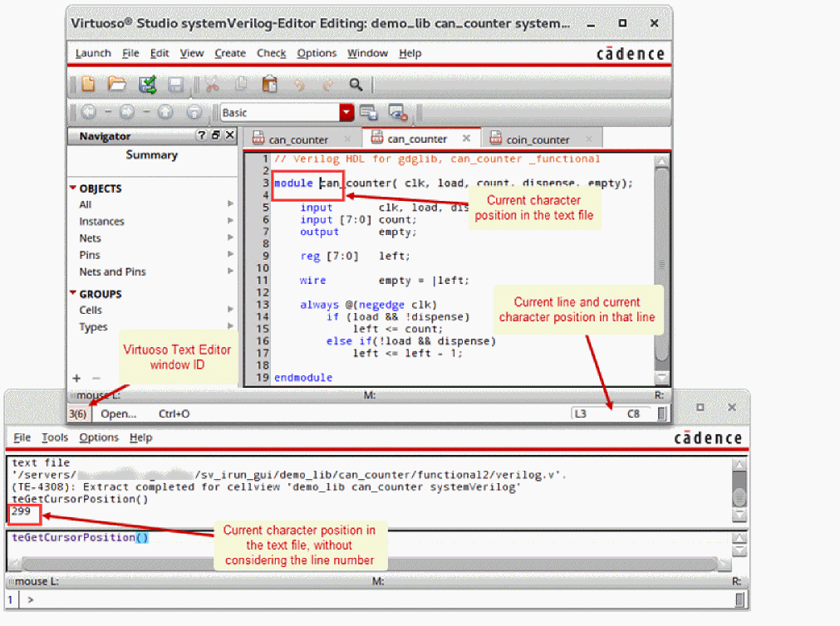Click the New file icon in toolbar
The height and width of the screenshot is (626, 840).
coord(88,84)
